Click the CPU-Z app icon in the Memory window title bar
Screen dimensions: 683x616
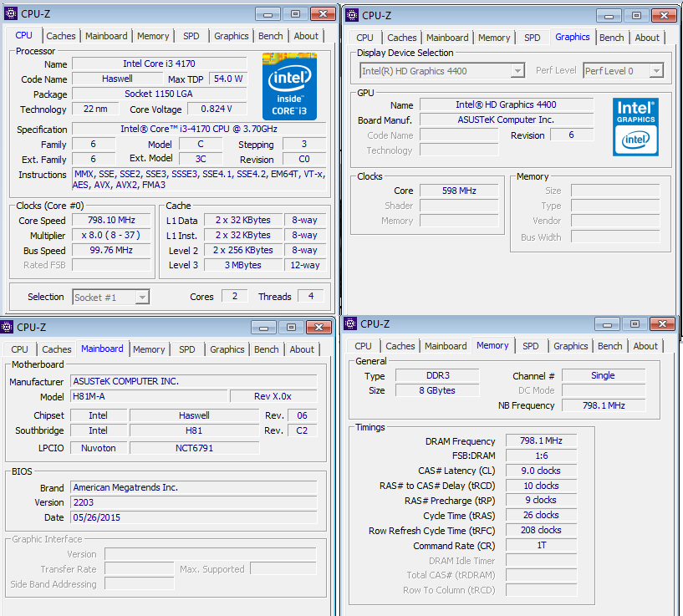tap(350, 323)
